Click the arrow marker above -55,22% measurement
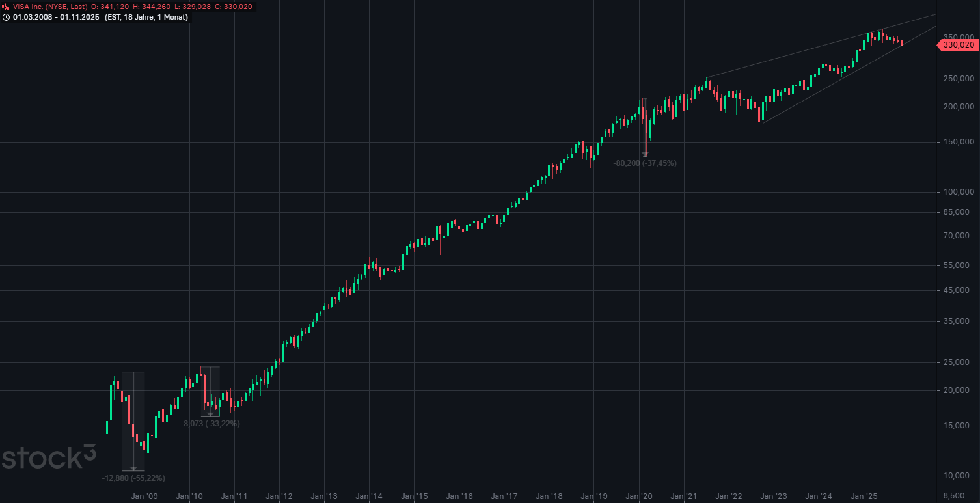 point(133,468)
